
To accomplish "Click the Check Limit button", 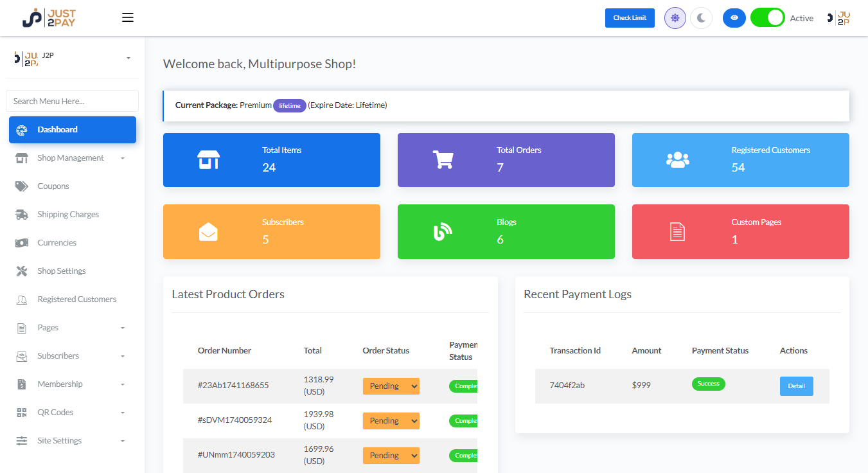I will pos(630,18).
